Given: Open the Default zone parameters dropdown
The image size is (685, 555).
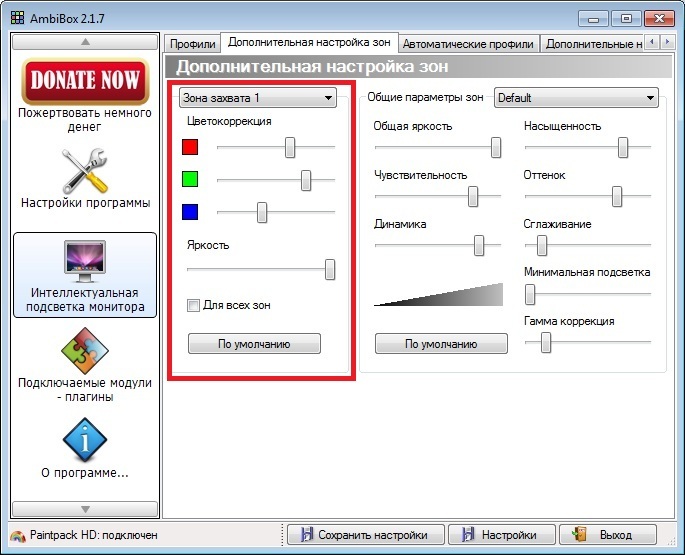Looking at the screenshot, I should (x=576, y=98).
